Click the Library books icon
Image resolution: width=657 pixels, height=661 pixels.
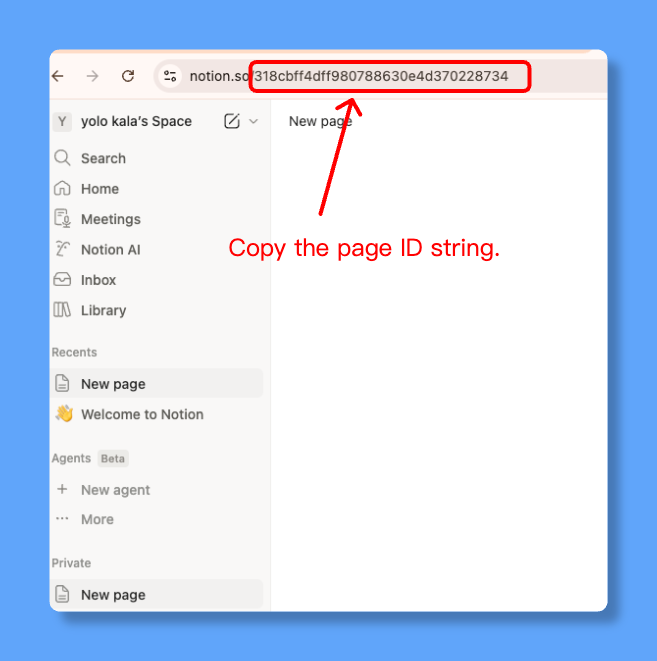[62, 310]
